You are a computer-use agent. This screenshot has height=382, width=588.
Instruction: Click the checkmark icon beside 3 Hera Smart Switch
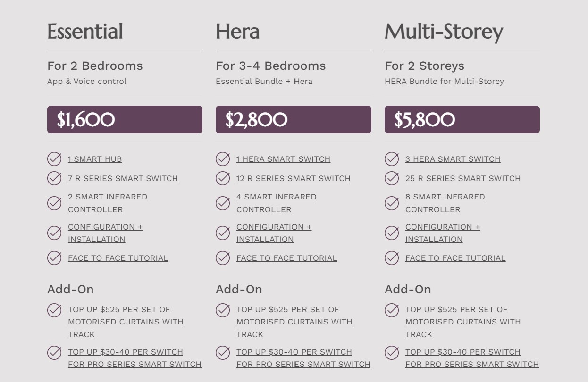tap(392, 159)
